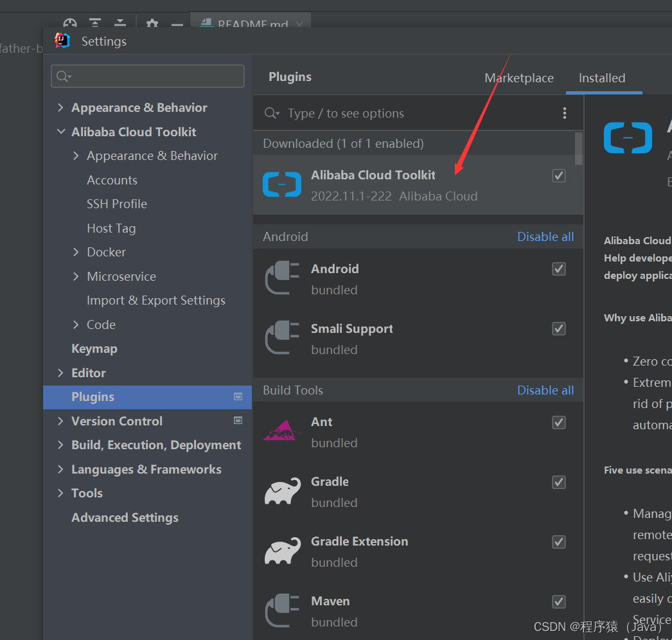Screen dimensions: 672x640
Task: Open Advanced Settings page
Action: pyautogui.click(x=125, y=517)
